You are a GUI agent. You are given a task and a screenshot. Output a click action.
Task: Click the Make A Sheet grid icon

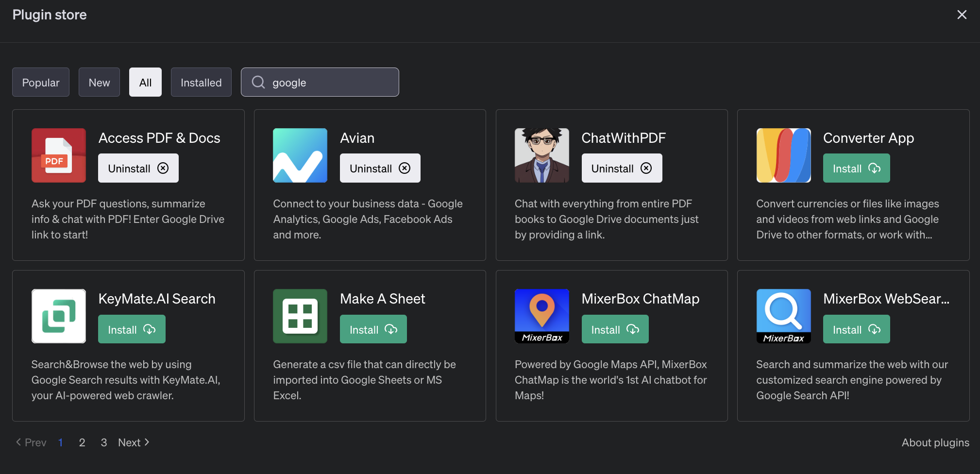pos(300,316)
